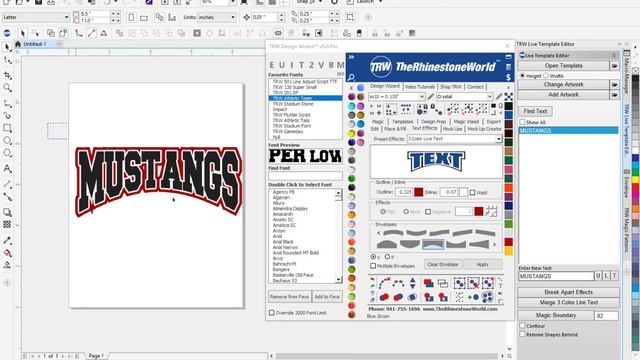This screenshot has width=640, height=360.
Task: Open the Crystal color dropdown
Action: [489, 97]
